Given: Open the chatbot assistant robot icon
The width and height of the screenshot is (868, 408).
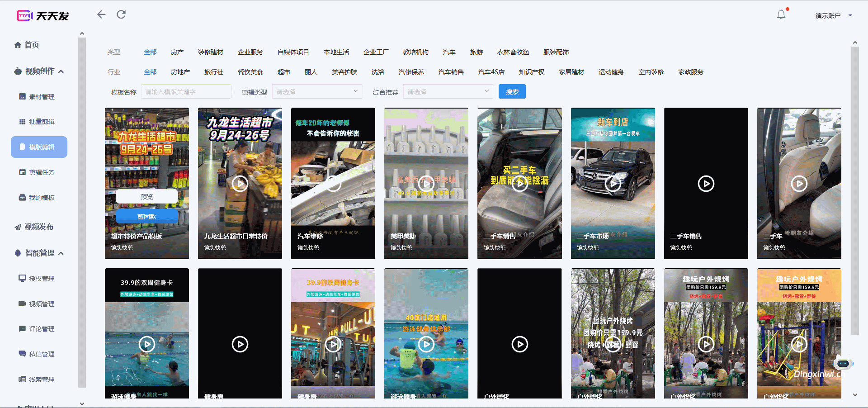Looking at the screenshot, I should (843, 363).
